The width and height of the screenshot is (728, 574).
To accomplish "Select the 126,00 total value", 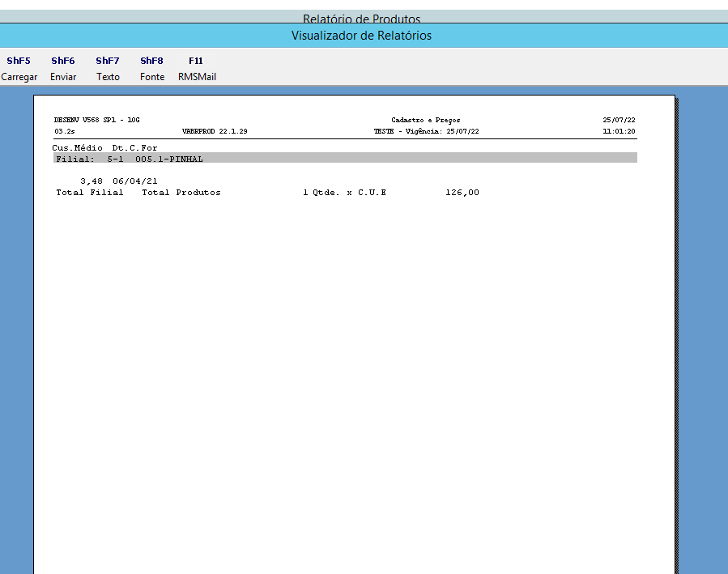I will click(462, 192).
